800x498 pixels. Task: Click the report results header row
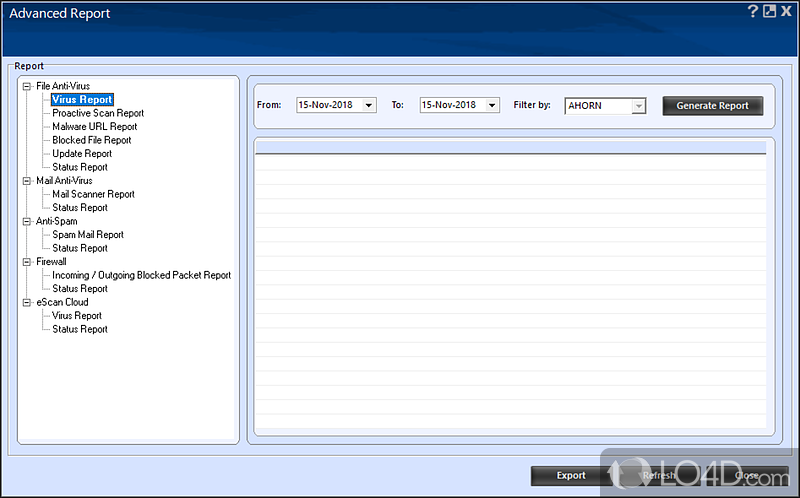click(x=510, y=147)
